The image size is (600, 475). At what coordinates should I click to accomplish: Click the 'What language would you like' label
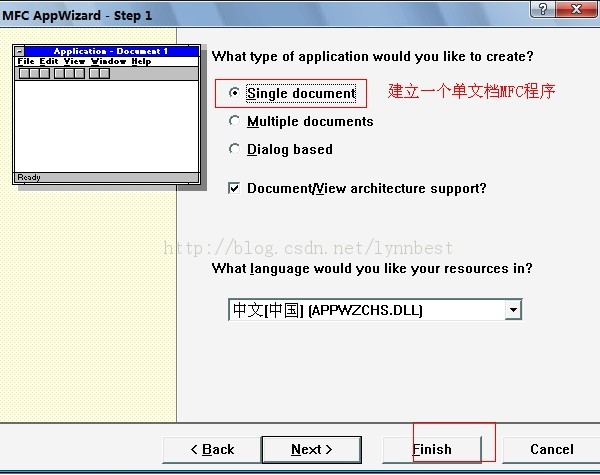[372, 268]
